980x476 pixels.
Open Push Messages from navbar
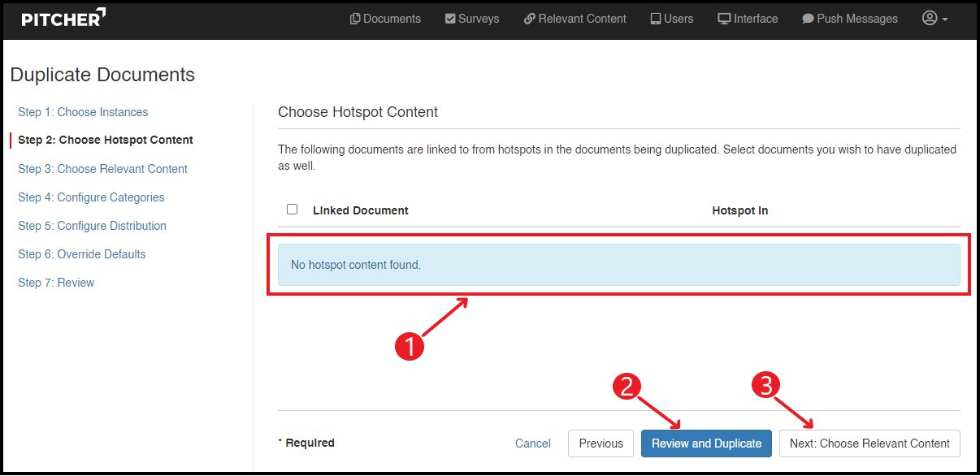850,19
